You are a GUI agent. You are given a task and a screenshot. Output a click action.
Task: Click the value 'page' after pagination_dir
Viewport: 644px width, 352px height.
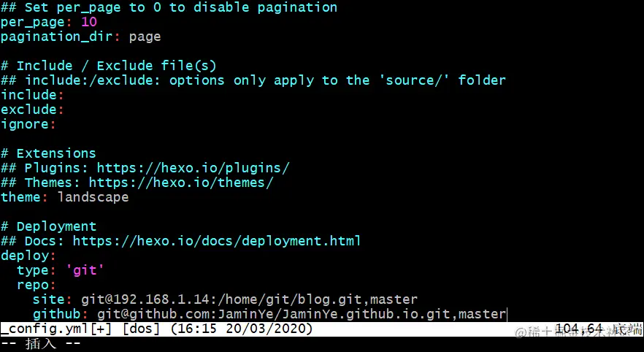pyautogui.click(x=145, y=37)
